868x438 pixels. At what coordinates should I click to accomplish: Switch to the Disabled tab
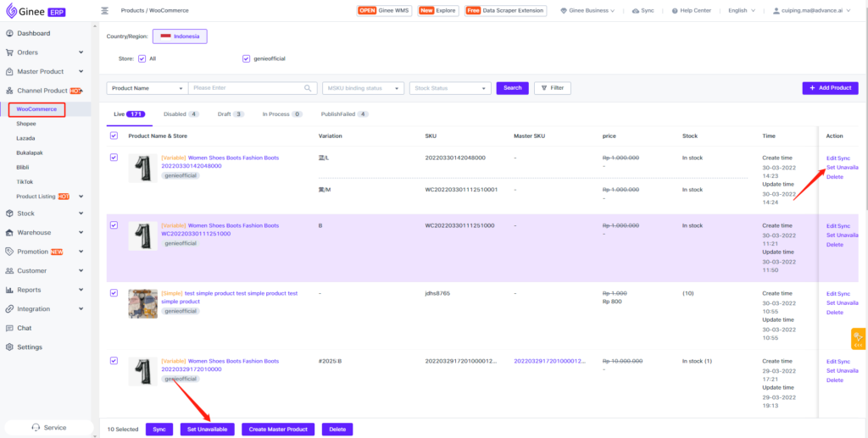(181, 114)
